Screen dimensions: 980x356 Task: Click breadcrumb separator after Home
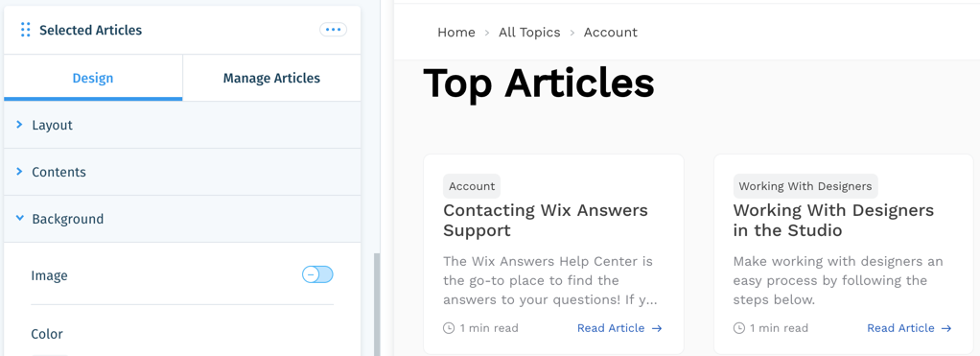click(487, 33)
